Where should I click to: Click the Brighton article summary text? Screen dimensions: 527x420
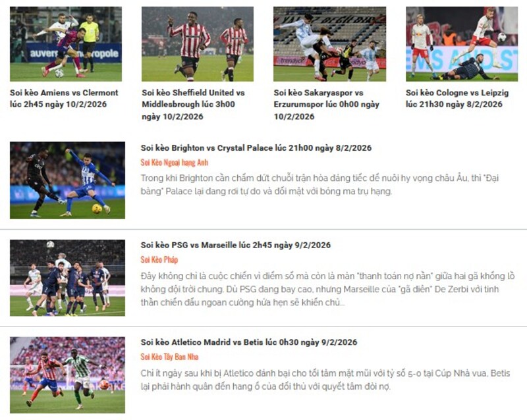tap(319, 184)
